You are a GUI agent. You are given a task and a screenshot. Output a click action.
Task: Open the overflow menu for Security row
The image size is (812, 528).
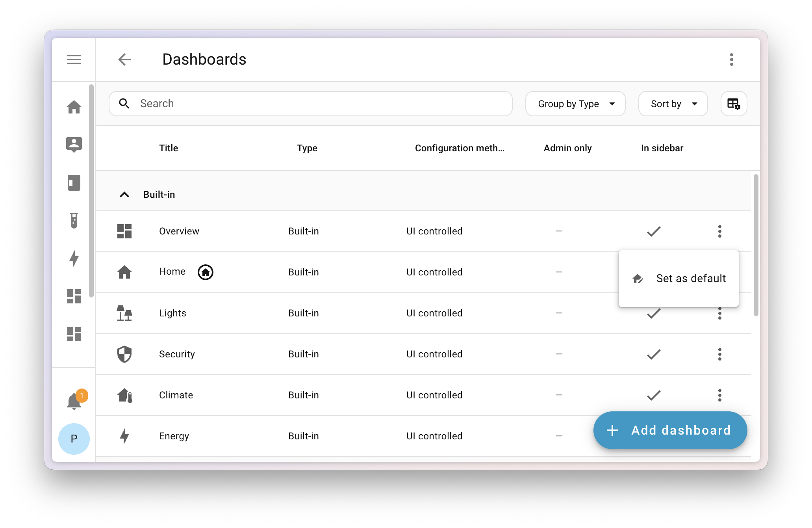pyautogui.click(x=719, y=354)
